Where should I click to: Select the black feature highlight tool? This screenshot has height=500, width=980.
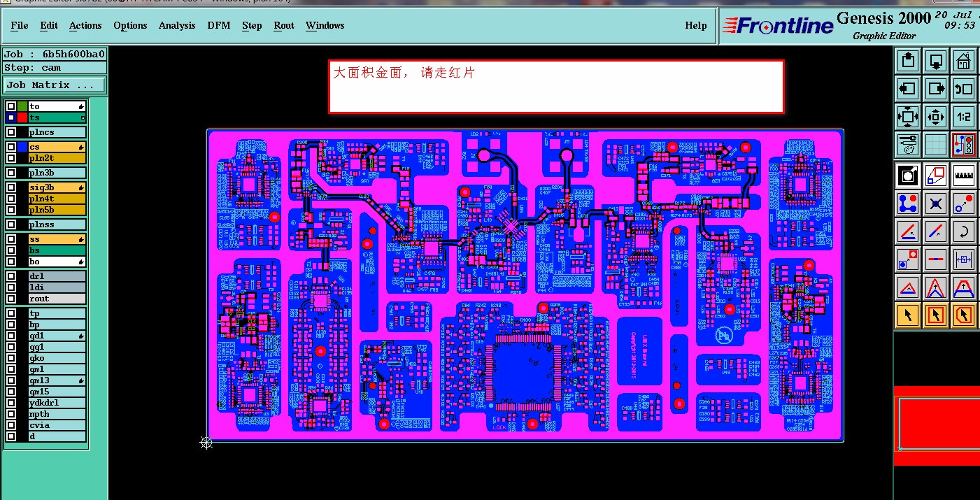coord(908,176)
